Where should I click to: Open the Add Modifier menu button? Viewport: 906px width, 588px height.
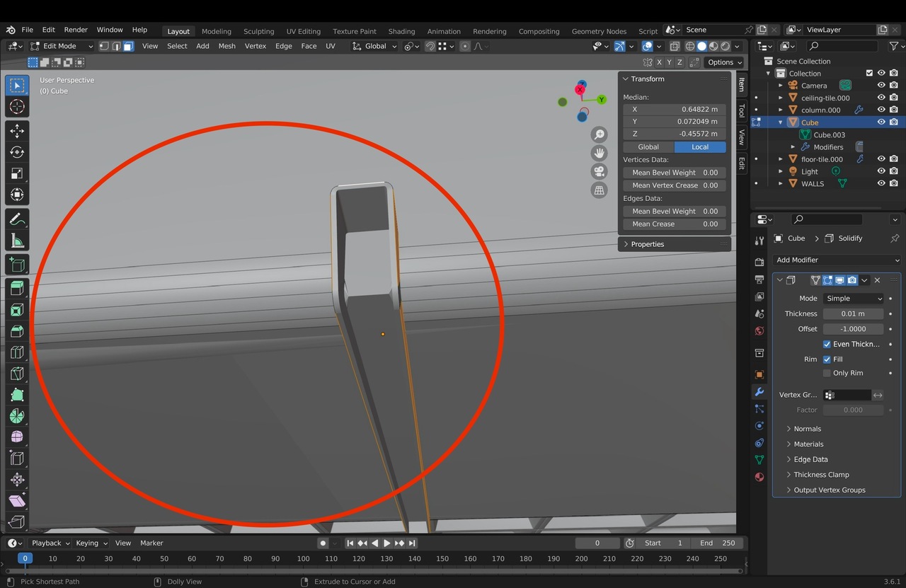(x=837, y=260)
